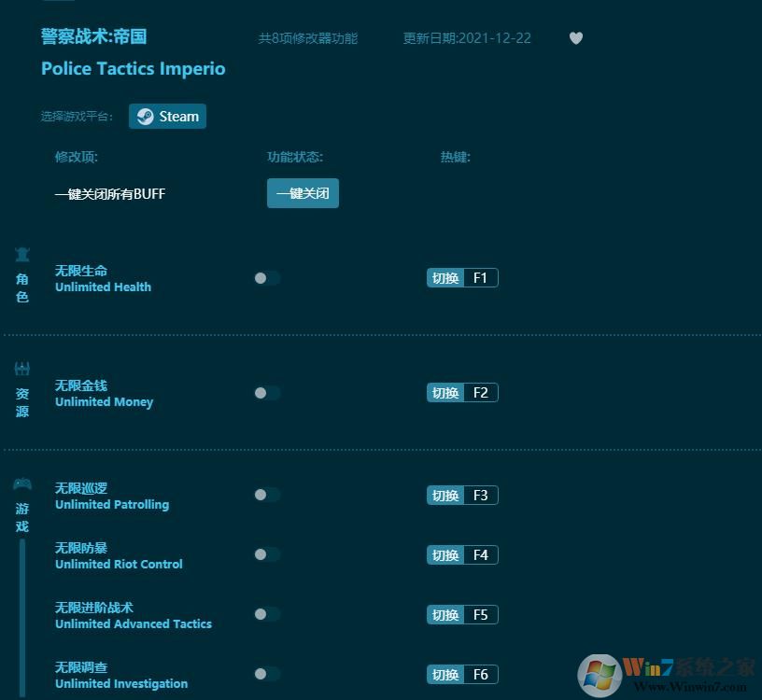Turn on Unlimited Investigation switch
762x700 pixels.
267,674
